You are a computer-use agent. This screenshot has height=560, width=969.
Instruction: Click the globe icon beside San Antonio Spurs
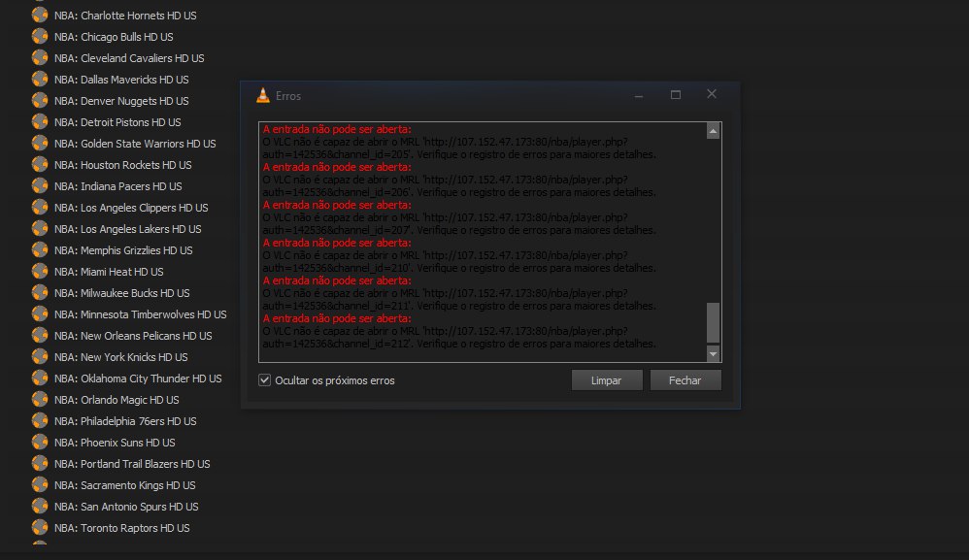(40, 507)
